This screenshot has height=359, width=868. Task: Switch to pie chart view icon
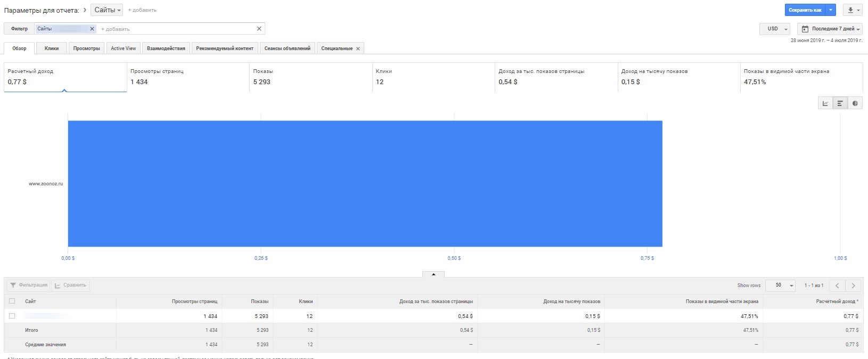855,103
